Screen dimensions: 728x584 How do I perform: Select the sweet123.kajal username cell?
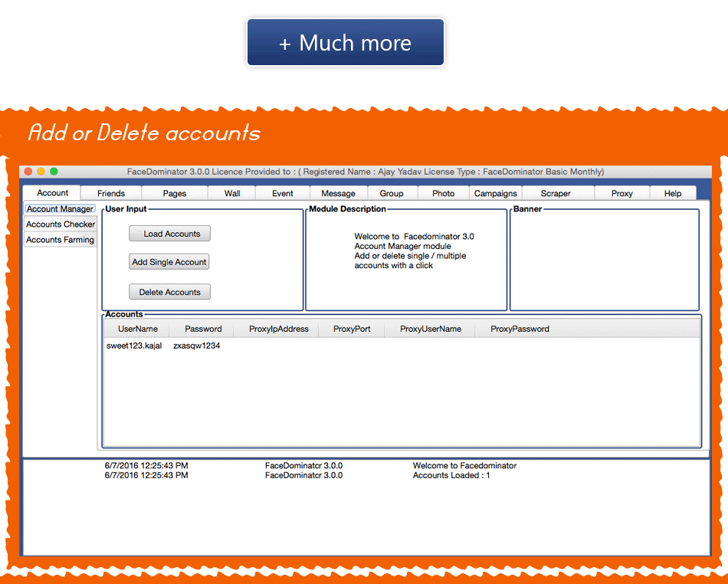point(134,346)
